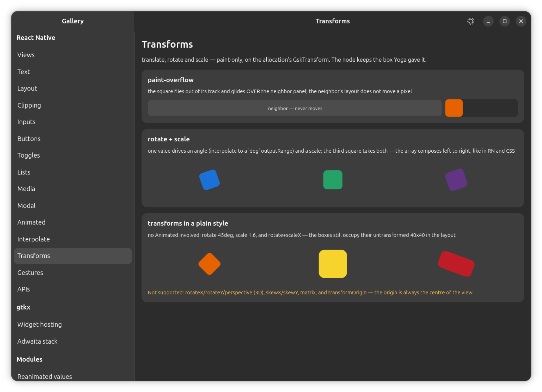Image resolution: width=542 pixels, height=392 pixels.
Task: Open Widget hosting under gtkx
Action: [x=73, y=324]
